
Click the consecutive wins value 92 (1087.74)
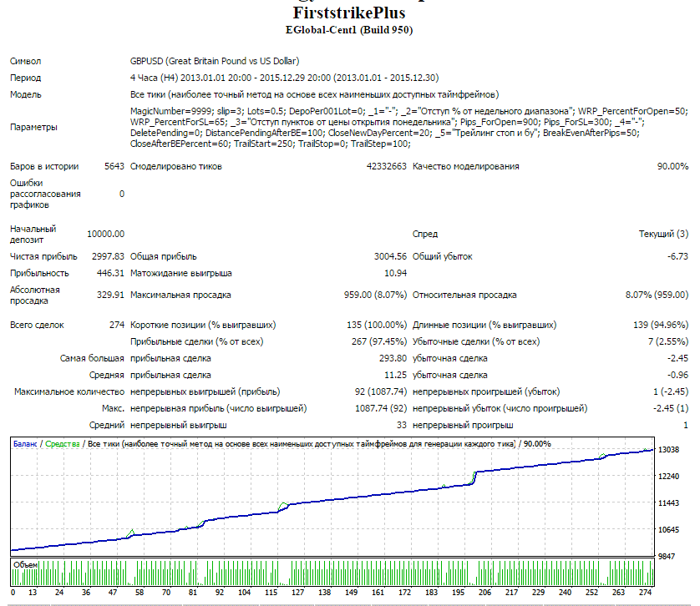click(x=381, y=391)
